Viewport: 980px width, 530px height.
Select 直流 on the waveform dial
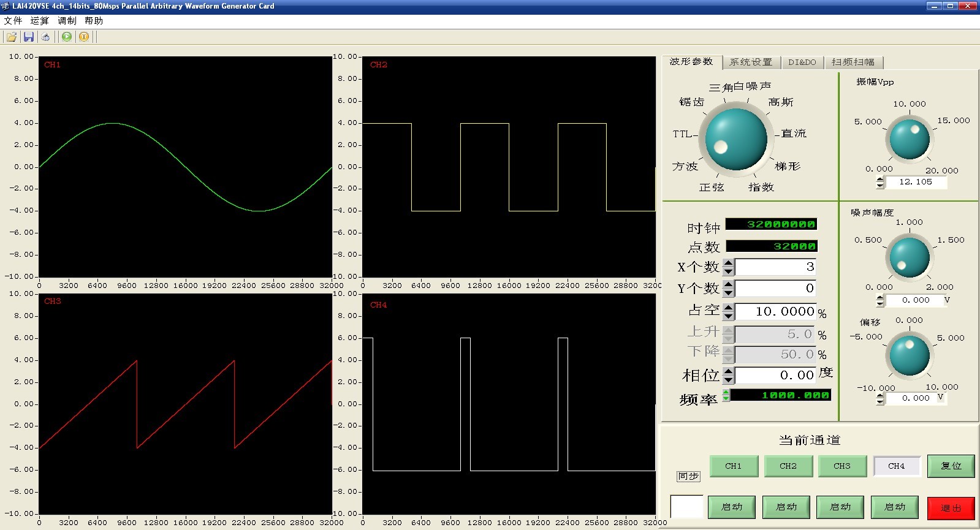tap(794, 134)
